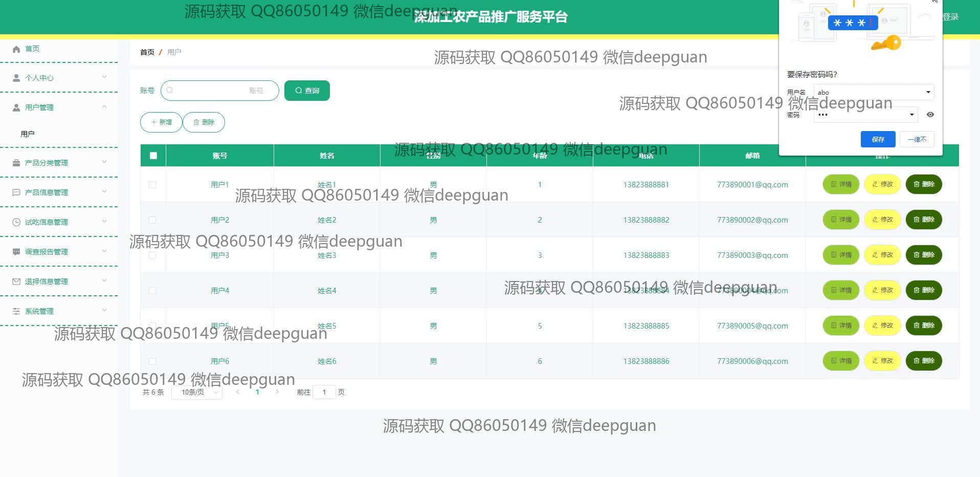Click the 查询 search button
This screenshot has width=980, height=477.
(307, 91)
